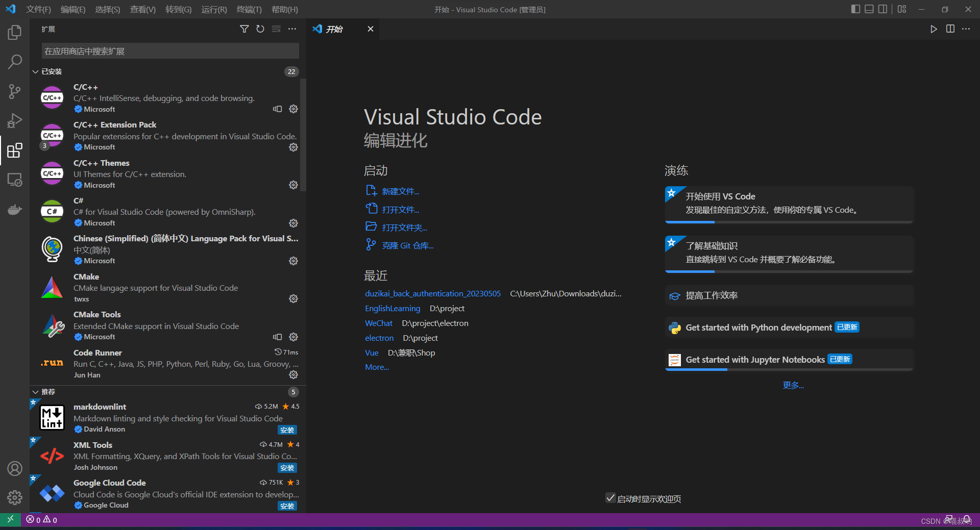The height and width of the screenshot is (530, 980).
Task: Open the Manage gear in activity bar
Action: [15, 497]
